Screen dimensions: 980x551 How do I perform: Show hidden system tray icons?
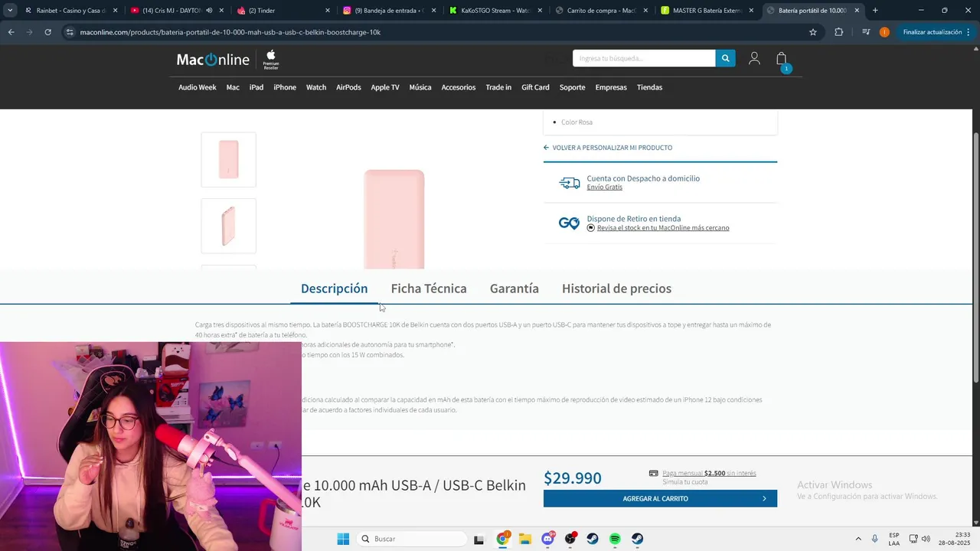coord(857,539)
